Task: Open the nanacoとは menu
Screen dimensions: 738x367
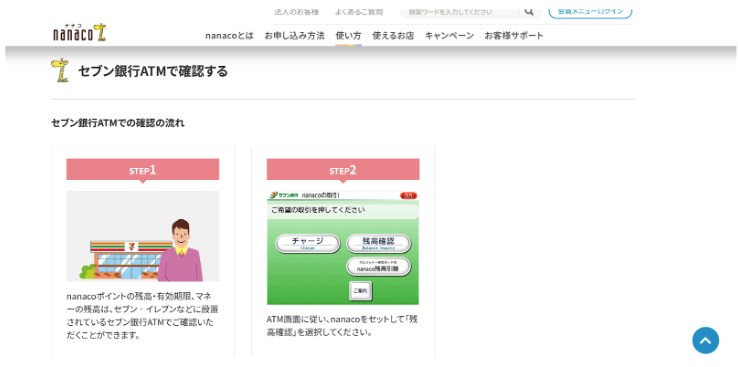Action: point(229,35)
